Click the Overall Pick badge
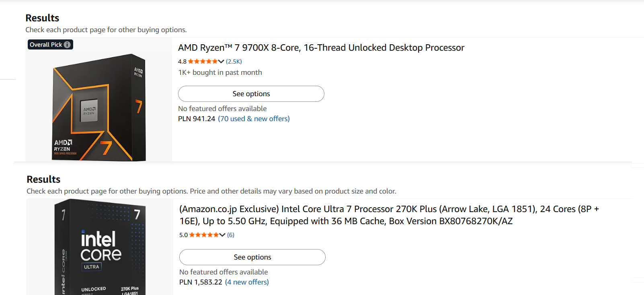Viewport: 644px width, 295px height. pyautogui.click(x=50, y=45)
